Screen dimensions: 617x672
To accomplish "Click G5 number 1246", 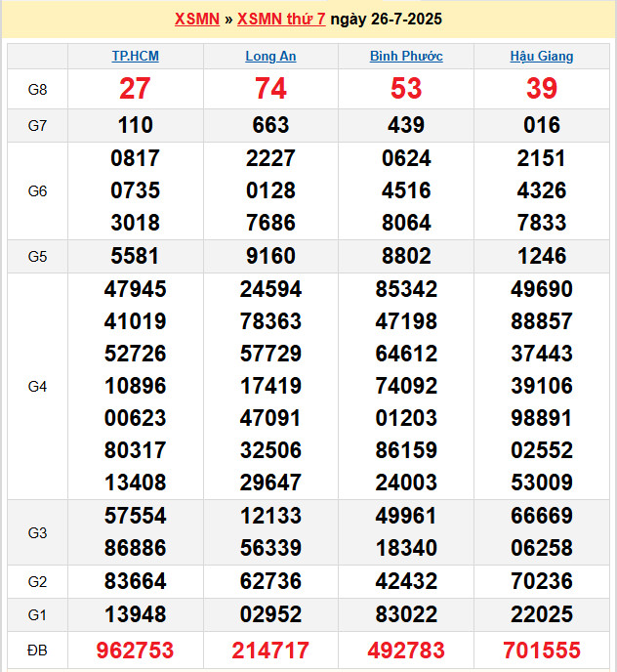I will (542, 256).
